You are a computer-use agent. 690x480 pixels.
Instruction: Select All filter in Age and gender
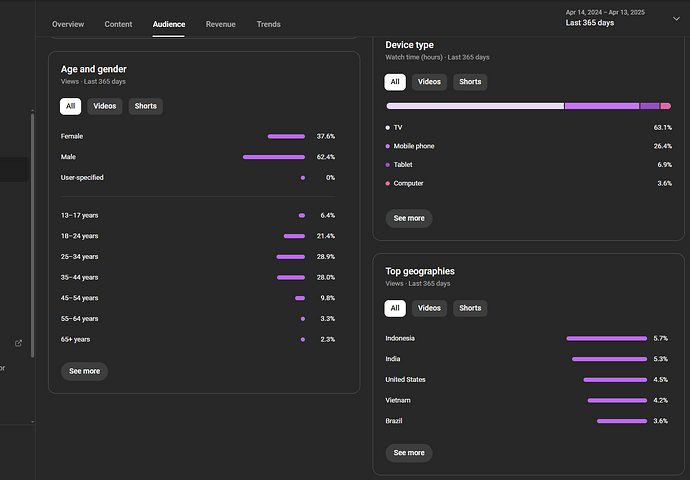(70, 106)
